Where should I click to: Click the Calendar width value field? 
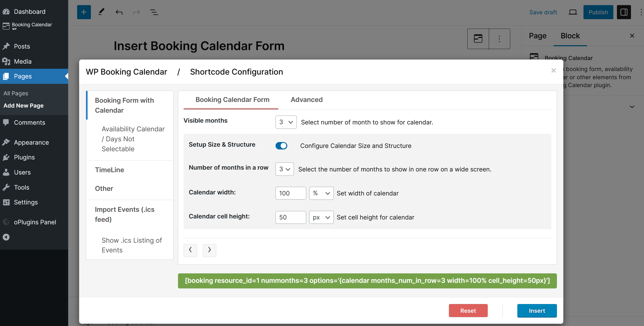(x=291, y=193)
